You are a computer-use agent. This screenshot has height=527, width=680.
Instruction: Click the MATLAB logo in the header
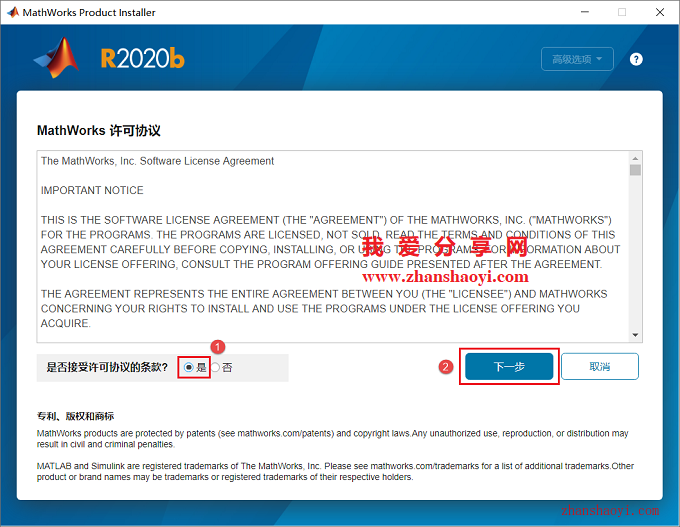pyautogui.click(x=57, y=58)
